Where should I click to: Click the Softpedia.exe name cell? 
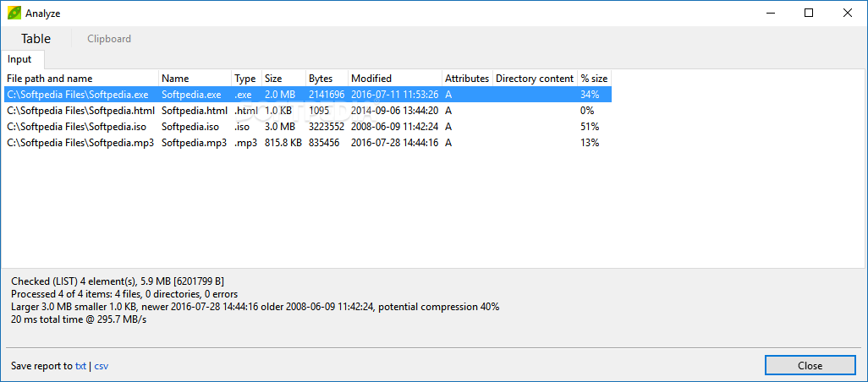(191, 95)
